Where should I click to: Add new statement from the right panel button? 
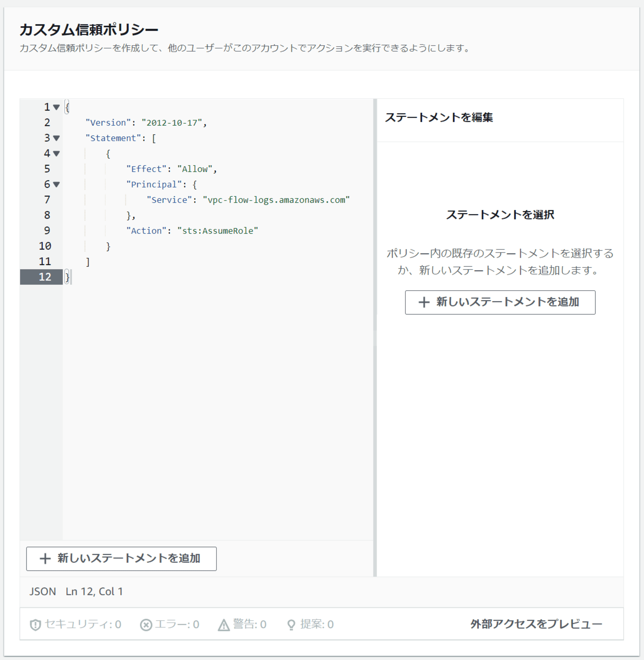coord(500,302)
